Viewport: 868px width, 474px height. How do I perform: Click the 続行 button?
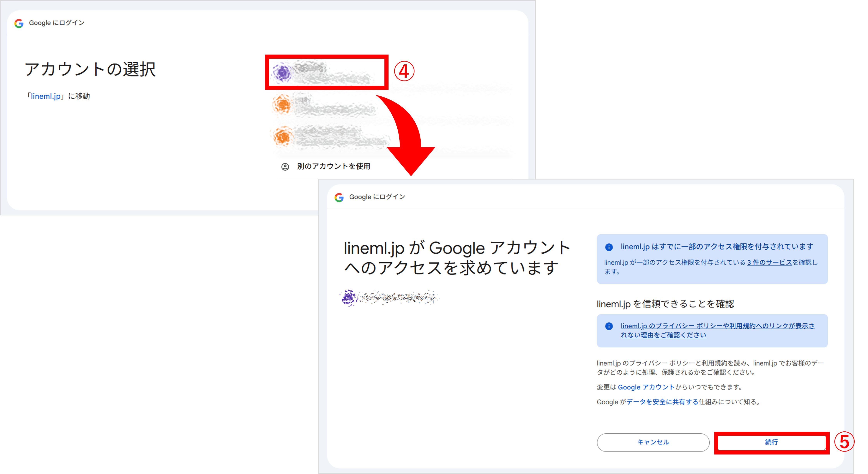[x=771, y=442]
